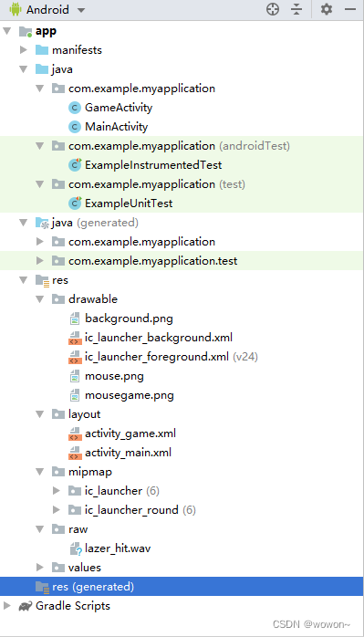Collapse the raw folder arrow

pos(40,529)
